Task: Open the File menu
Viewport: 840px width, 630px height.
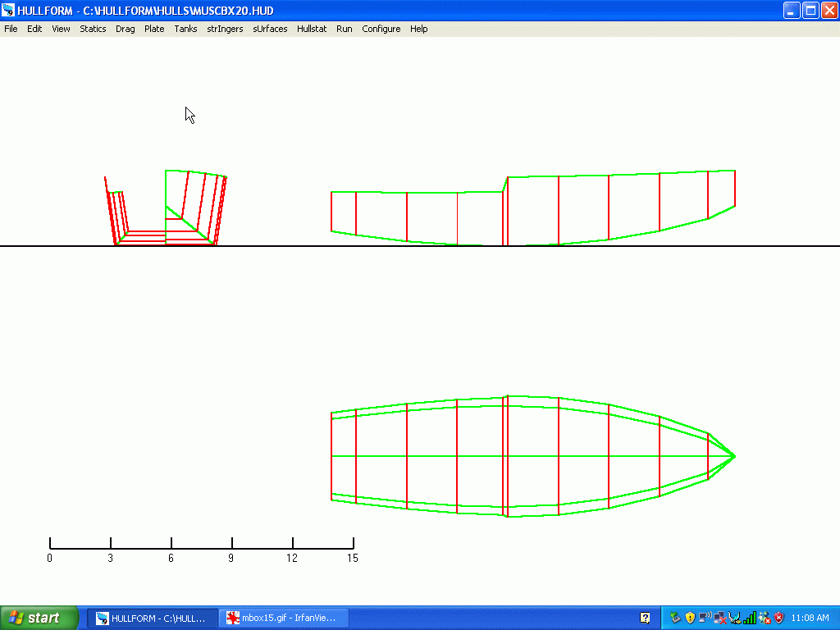Action: [11, 29]
